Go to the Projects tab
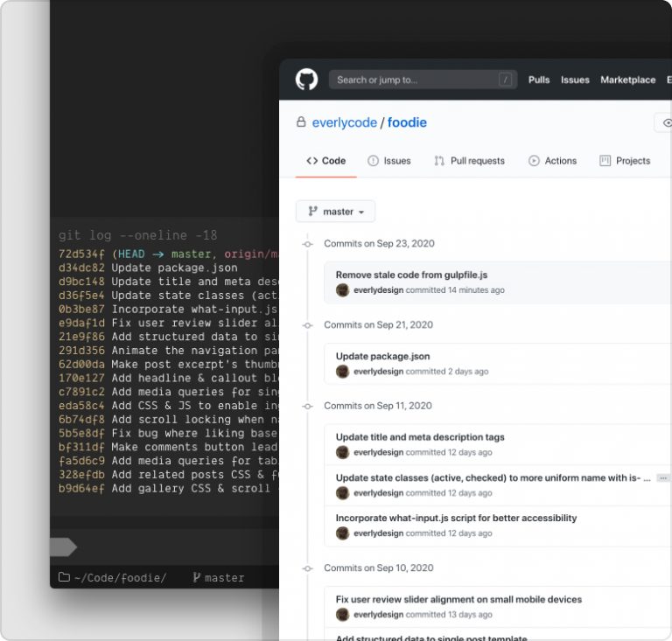Viewport: 672px width, 641px height. coord(625,161)
